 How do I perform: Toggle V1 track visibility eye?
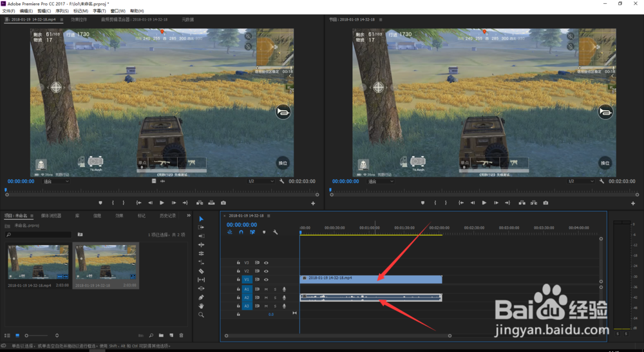[266, 280]
